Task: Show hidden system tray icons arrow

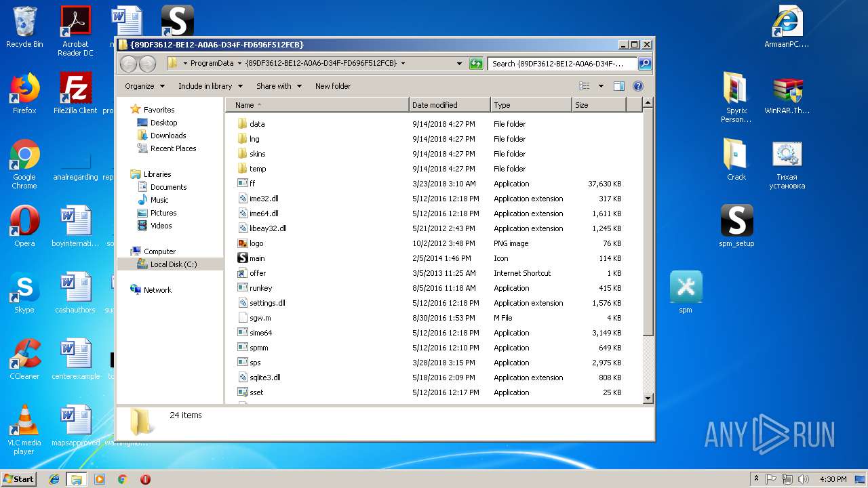Action: [756, 479]
